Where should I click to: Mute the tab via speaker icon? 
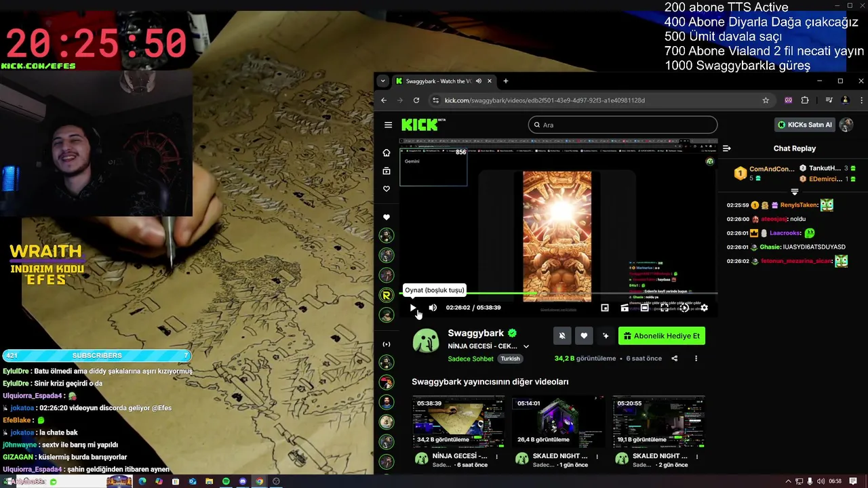(x=478, y=81)
